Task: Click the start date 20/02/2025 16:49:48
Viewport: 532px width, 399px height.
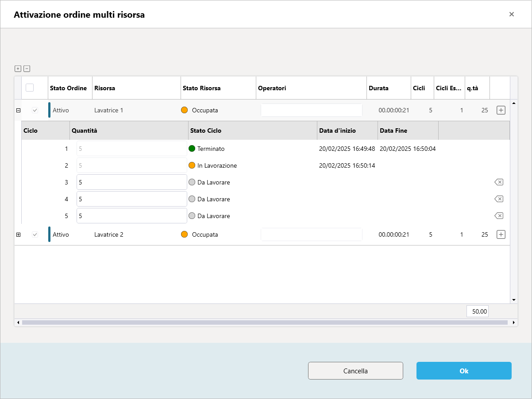Action: coord(347,149)
